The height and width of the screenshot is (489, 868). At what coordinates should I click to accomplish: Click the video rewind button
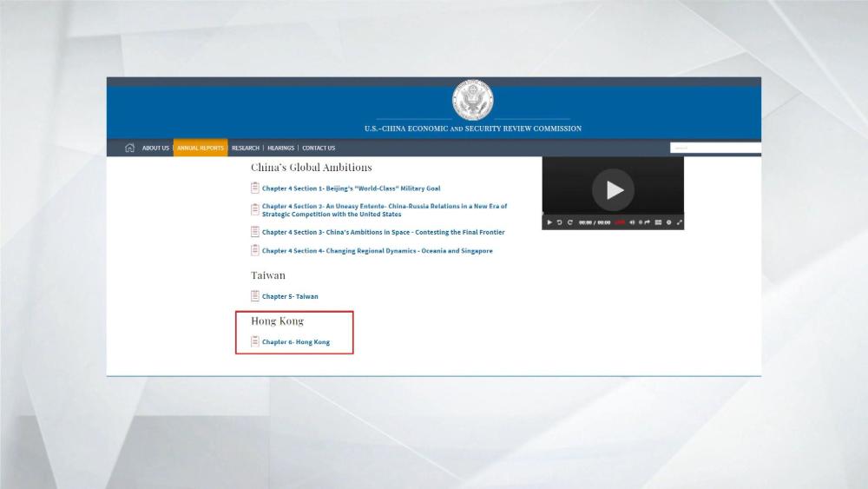tap(560, 222)
